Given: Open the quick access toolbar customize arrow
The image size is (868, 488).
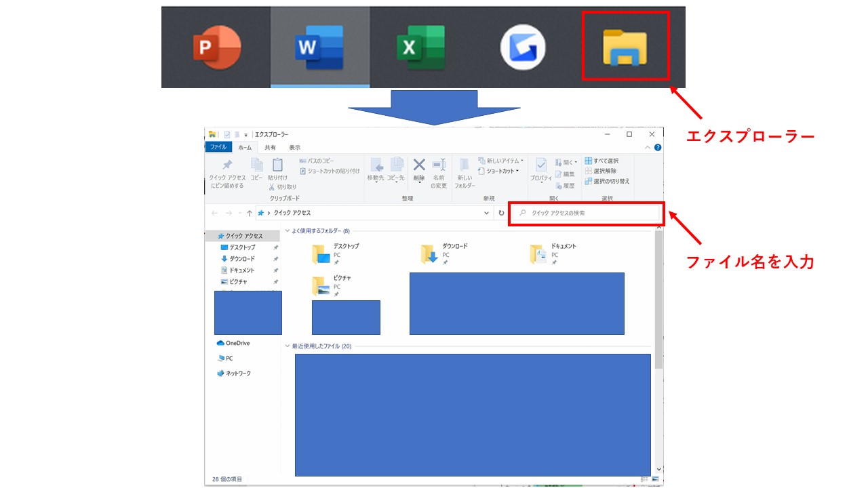Looking at the screenshot, I should 245,135.
